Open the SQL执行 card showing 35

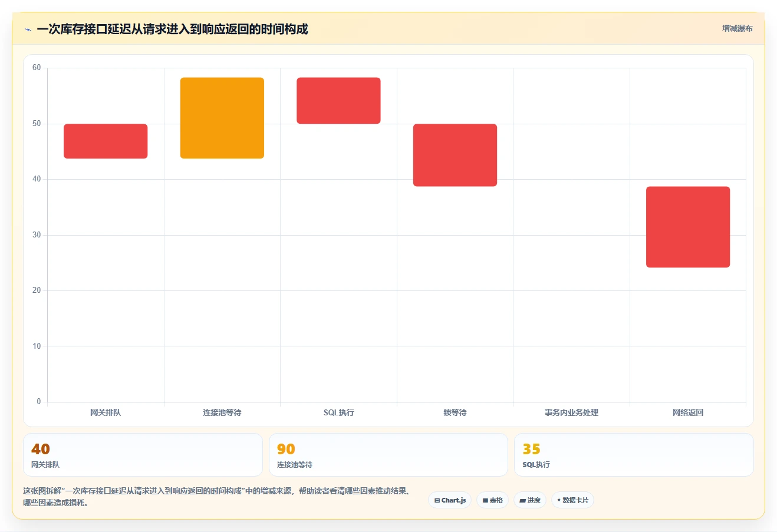pos(634,455)
